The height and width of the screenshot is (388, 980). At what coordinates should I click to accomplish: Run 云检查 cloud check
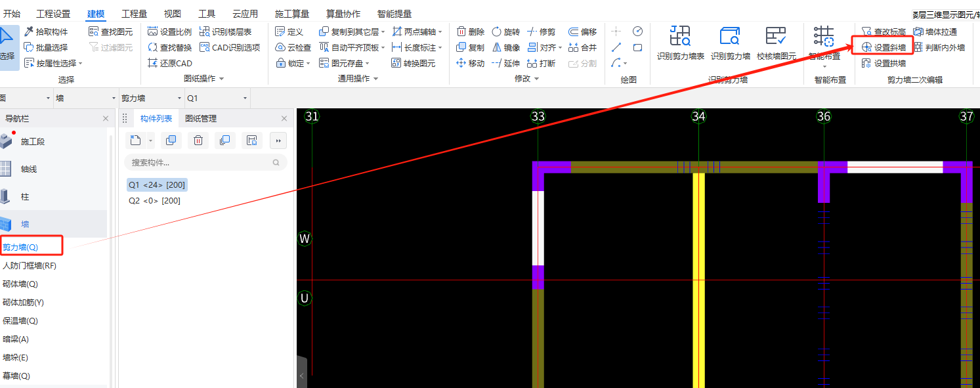pos(293,47)
